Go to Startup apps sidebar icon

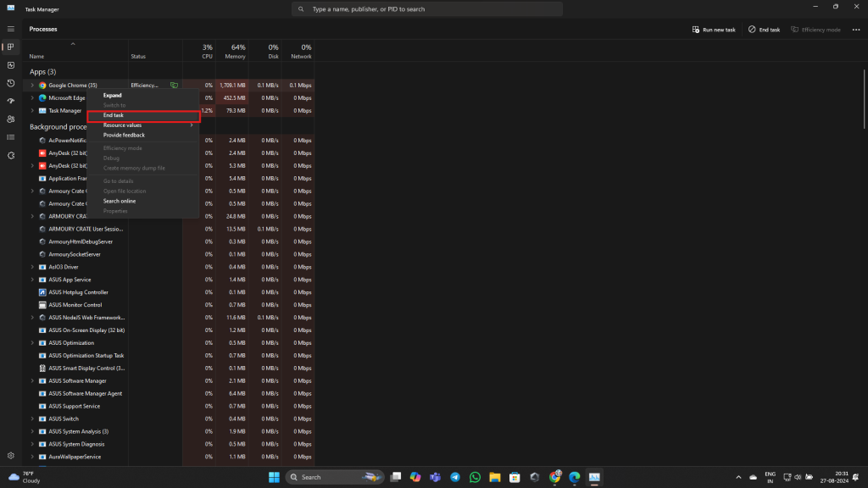[11, 101]
